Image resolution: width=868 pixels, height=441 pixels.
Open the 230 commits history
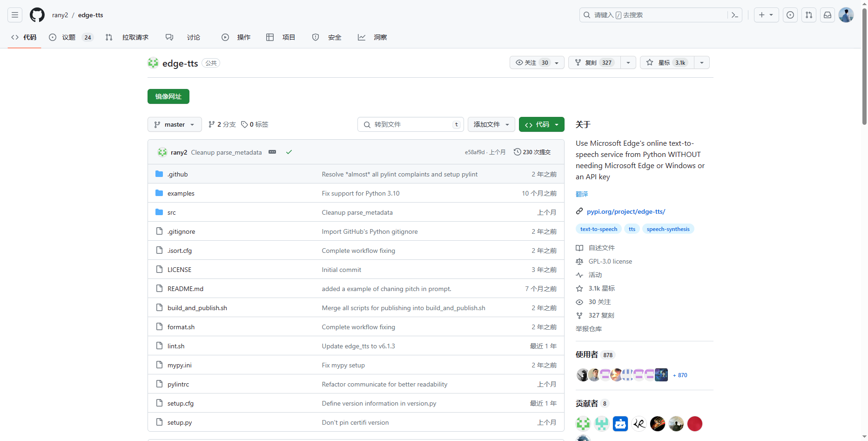(x=532, y=152)
